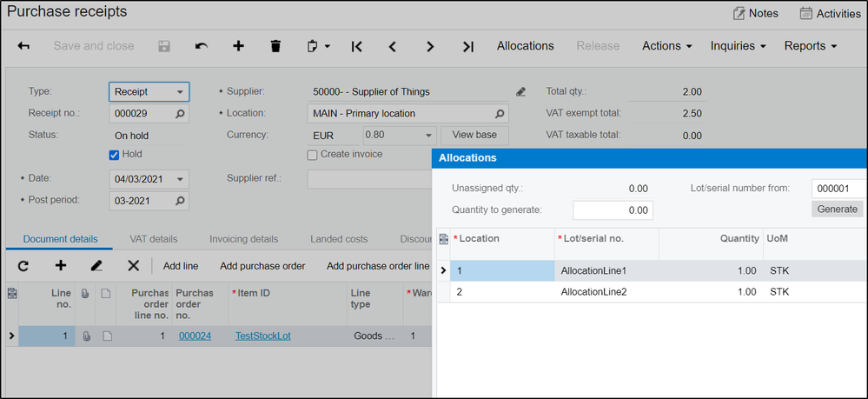Viewport: 868px width, 399px height.
Task: Open the Type dropdown
Action: (x=179, y=91)
